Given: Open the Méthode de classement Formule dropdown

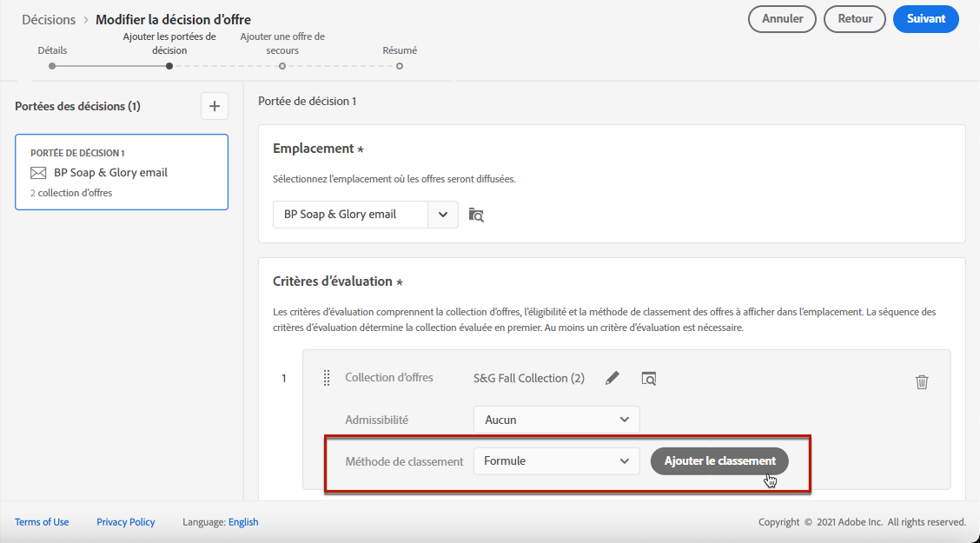Looking at the screenshot, I should [556, 461].
